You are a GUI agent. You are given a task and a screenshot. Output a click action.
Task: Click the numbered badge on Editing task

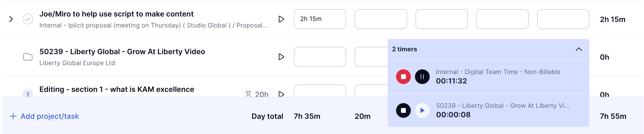[x=28, y=94]
